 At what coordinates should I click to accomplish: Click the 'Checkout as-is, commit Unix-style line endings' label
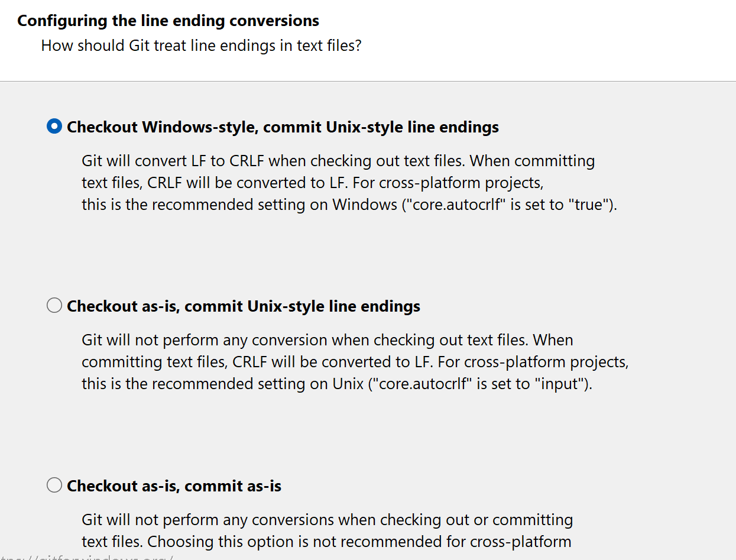pyautogui.click(x=244, y=306)
